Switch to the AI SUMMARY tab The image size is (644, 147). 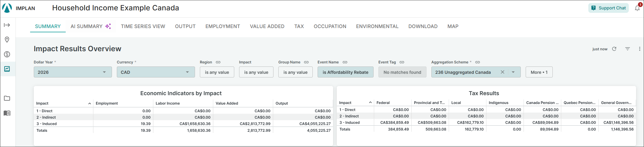tap(91, 26)
